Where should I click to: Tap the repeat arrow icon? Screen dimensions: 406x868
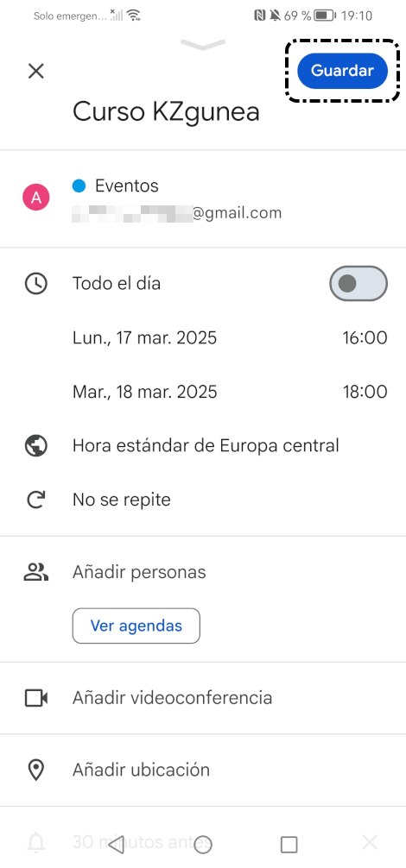coord(36,500)
